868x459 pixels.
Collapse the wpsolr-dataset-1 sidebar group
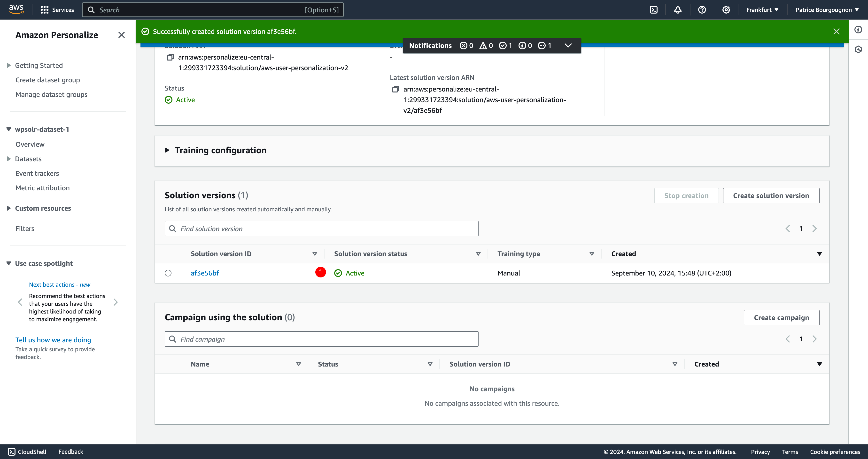tap(9, 129)
